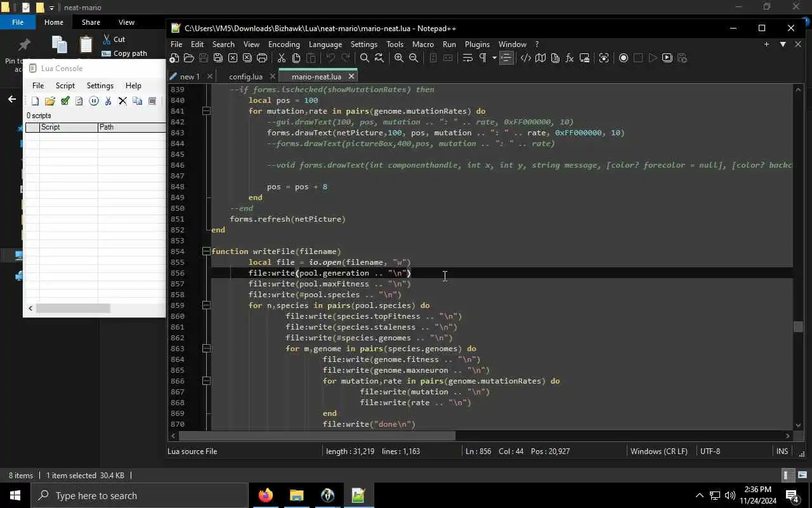The width and height of the screenshot is (812, 508).
Task: Open the Macro menu
Action: click(x=423, y=44)
